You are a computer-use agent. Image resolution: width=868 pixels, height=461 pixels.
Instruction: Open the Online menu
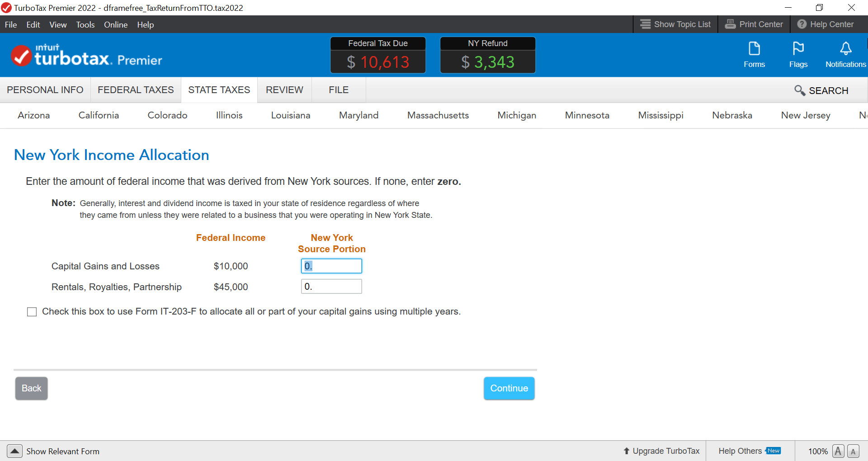pyautogui.click(x=116, y=25)
